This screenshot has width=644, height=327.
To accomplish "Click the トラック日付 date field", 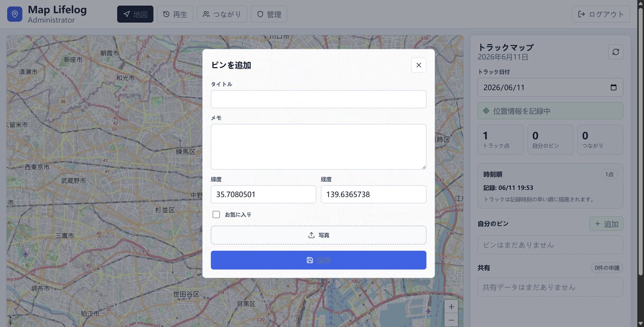I will (x=550, y=87).
